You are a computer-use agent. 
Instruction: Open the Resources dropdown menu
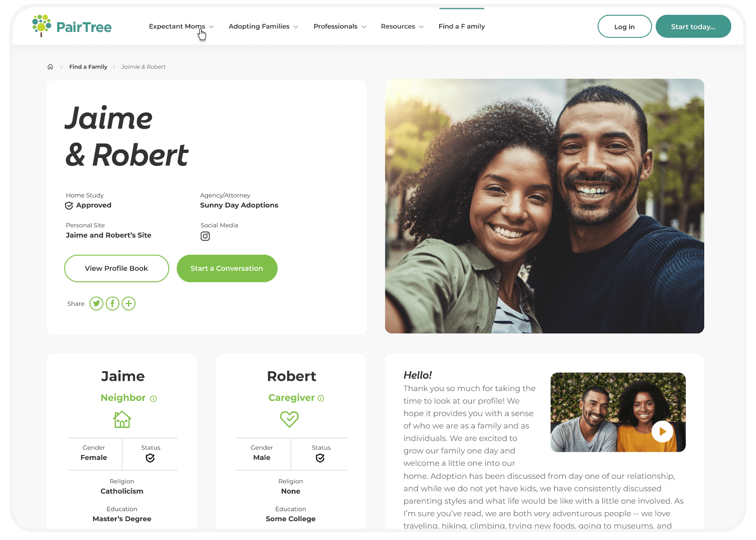(402, 27)
